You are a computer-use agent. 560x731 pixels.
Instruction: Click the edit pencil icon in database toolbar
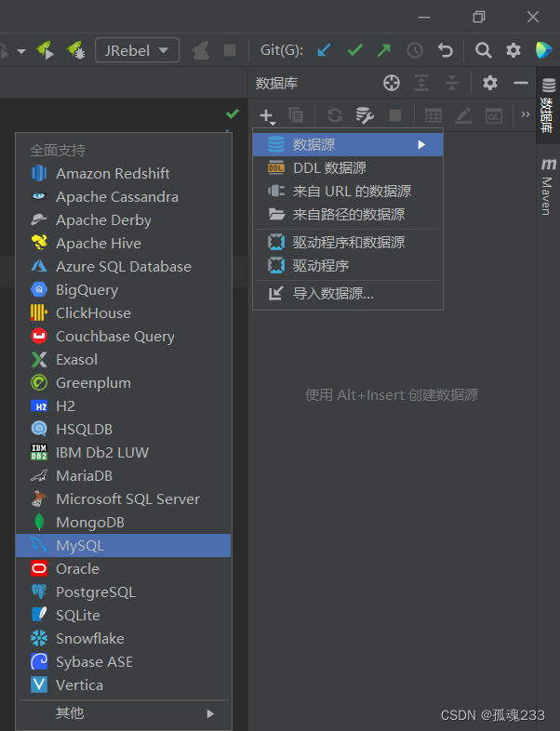463,115
